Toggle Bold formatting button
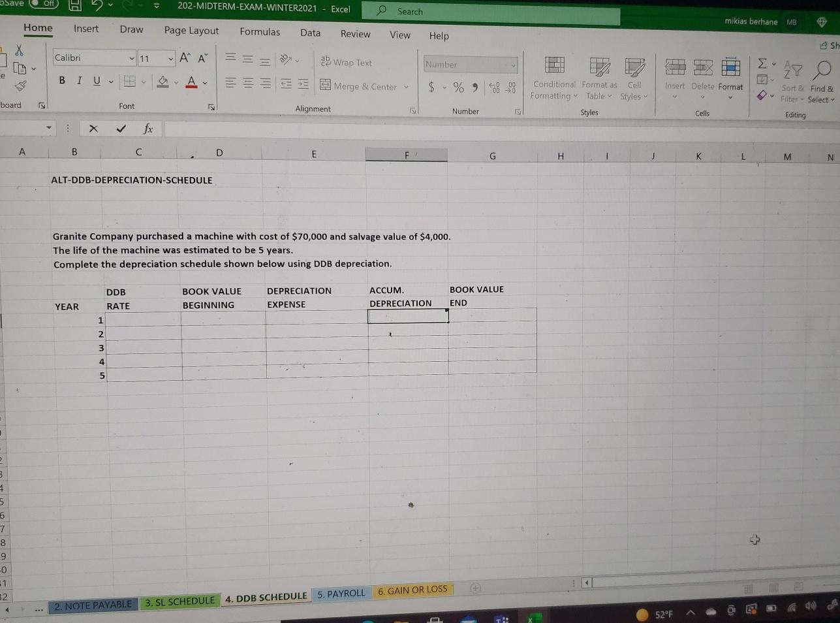The height and width of the screenshot is (623, 840). pyautogui.click(x=62, y=80)
